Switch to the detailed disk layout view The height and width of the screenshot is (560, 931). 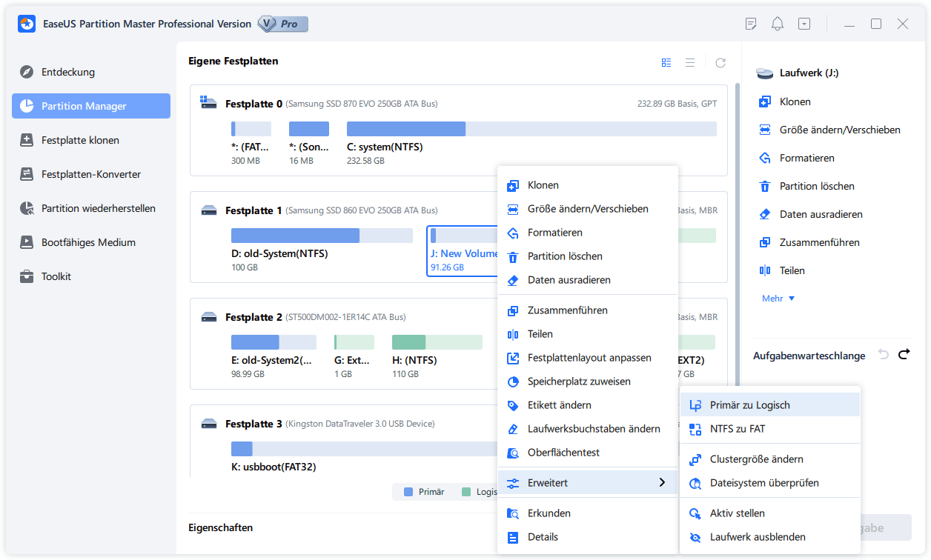pyautogui.click(x=666, y=63)
